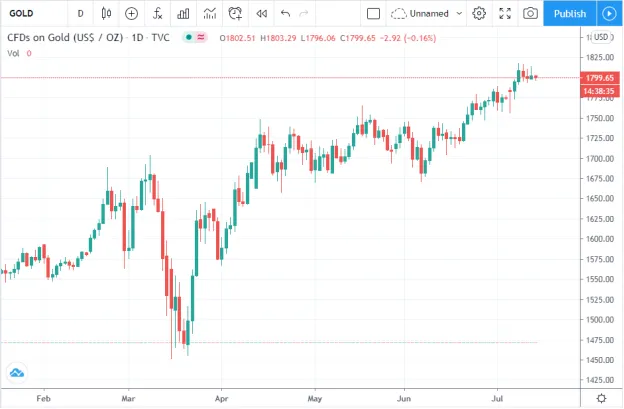Click the 14:38:35 countdown label
The width and height of the screenshot is (624, 409).
(600, 91)
